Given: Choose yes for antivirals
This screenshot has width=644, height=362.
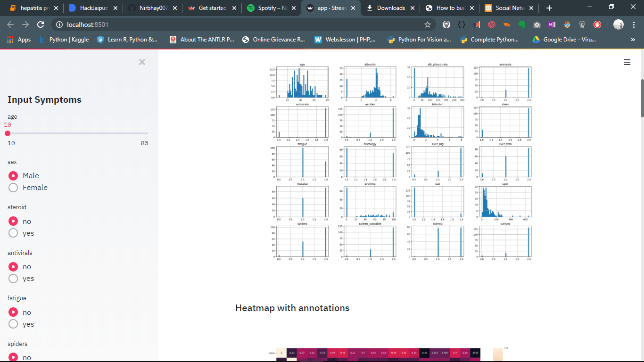Looking at the screenshot, I should [x=22, y=278].
